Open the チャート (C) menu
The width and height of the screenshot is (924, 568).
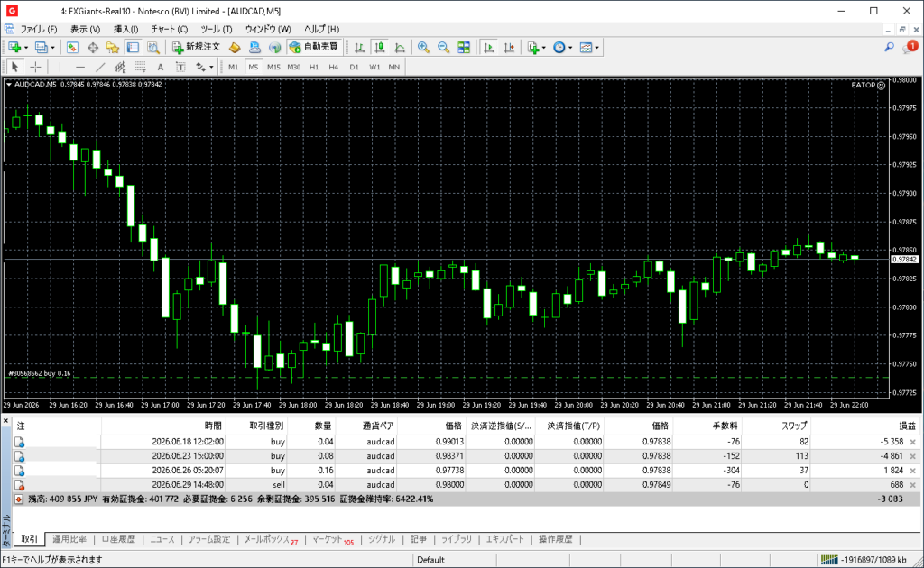point(169,29)
